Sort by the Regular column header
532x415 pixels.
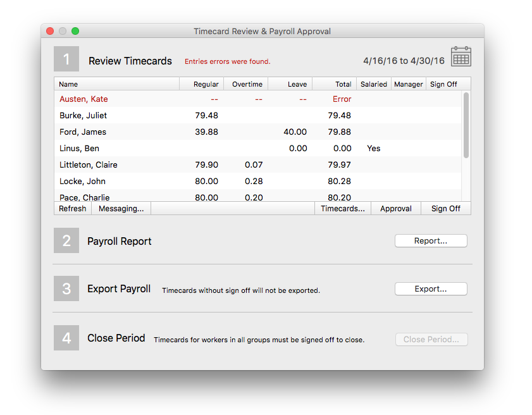click(202, 84)
